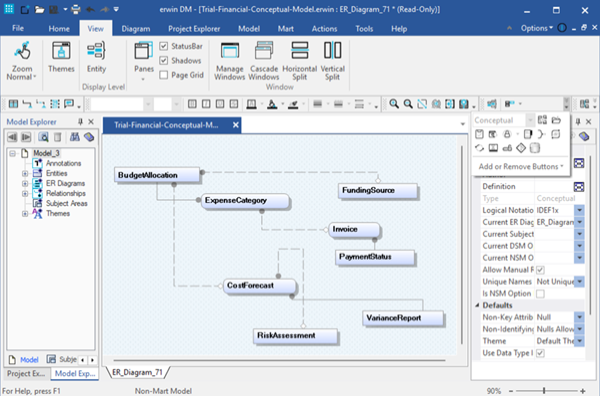Collapse the Model_3 tree node
Screen dimensions: 600x396
tap(13, 153)
